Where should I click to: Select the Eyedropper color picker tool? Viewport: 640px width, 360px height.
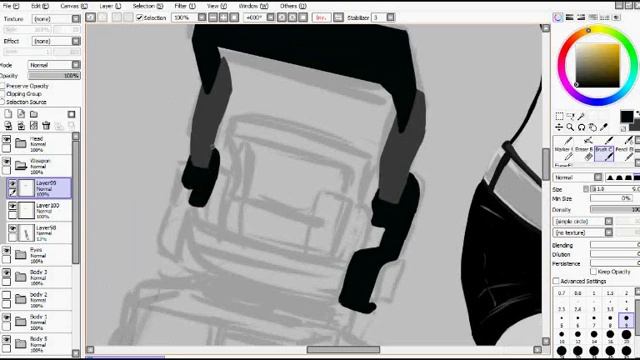click(x=604, y=127)
